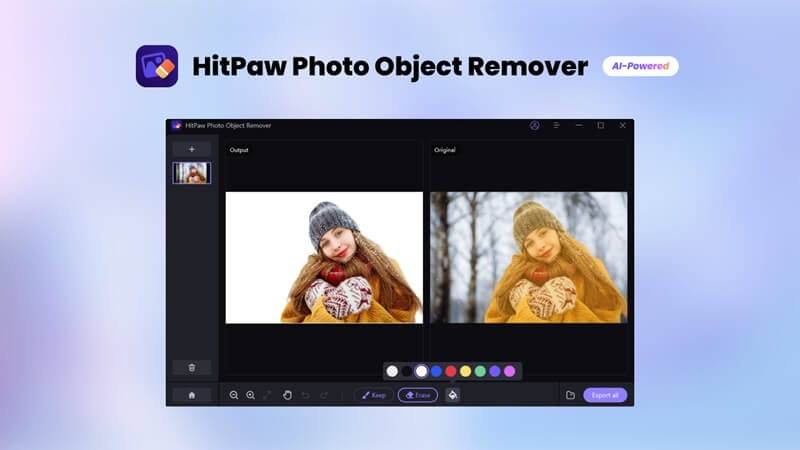This screenshot has height=450, width=800.
Task: Pick the yellow background swatch
Action: tap(465, 371)
